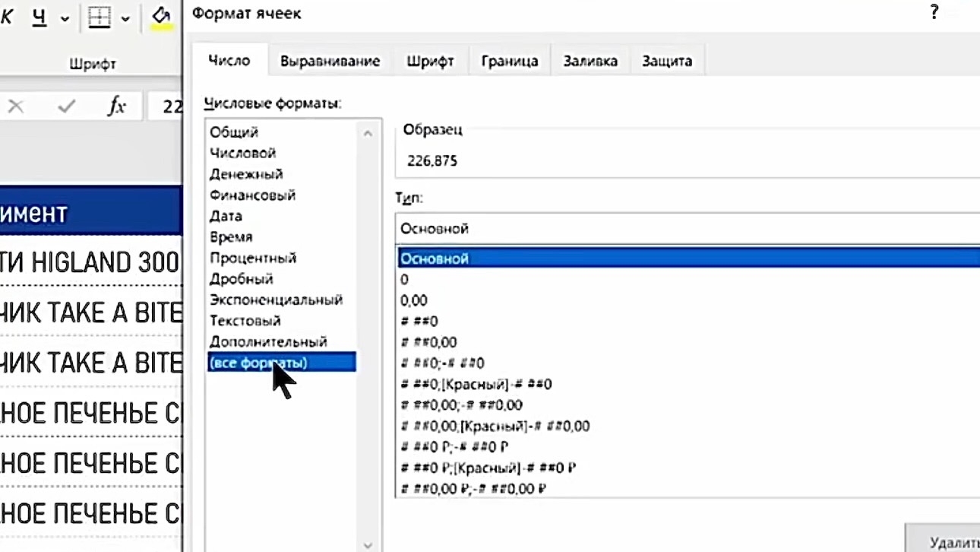
Task: Choose the Процентный format category
Action: [253, 258]
